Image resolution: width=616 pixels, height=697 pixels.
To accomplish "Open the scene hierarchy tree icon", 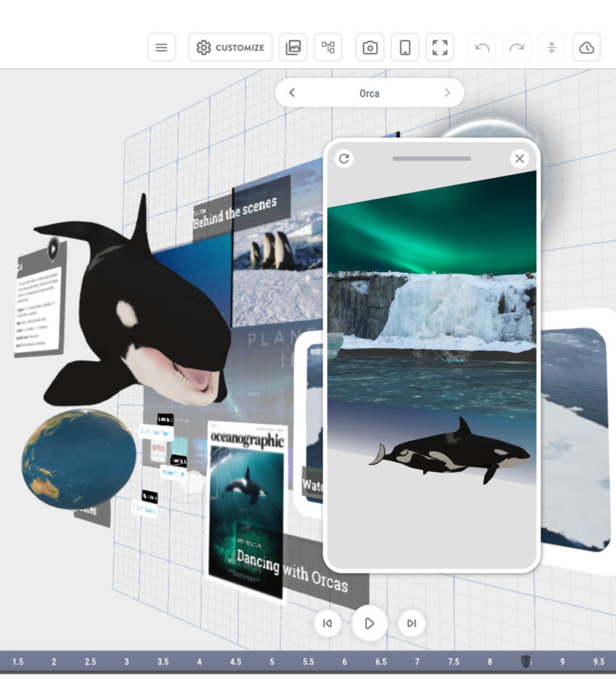I will (x=328, y=47).
